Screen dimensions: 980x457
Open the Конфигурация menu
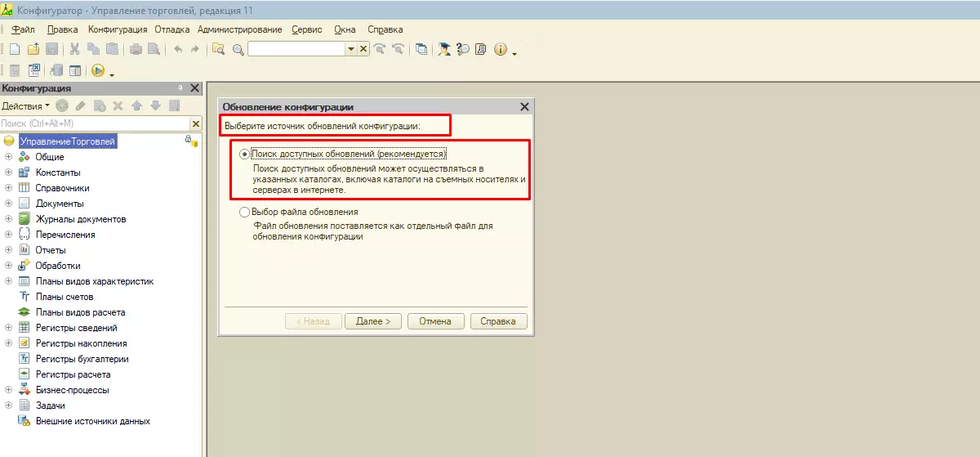click(x=118, y=29)
